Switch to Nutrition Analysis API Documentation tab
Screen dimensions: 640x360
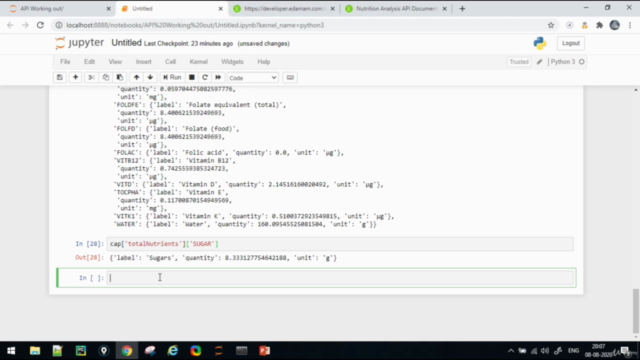click(x=396, y=9)
